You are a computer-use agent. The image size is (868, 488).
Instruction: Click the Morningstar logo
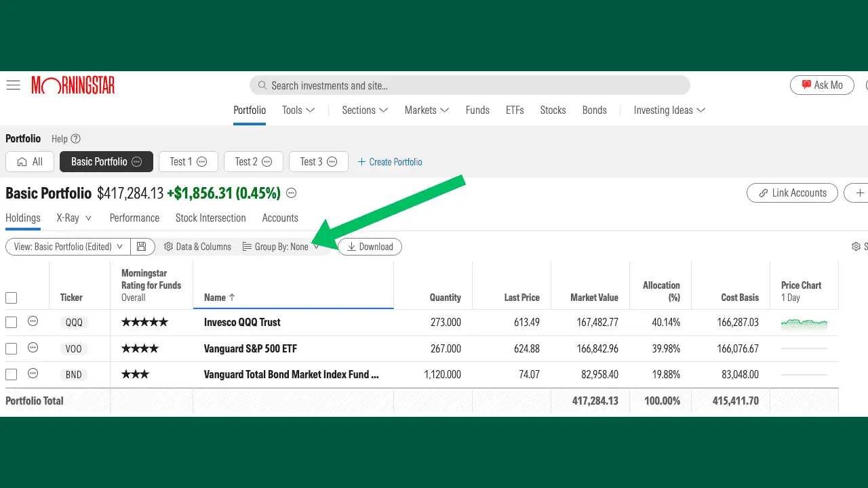(73, 85)
